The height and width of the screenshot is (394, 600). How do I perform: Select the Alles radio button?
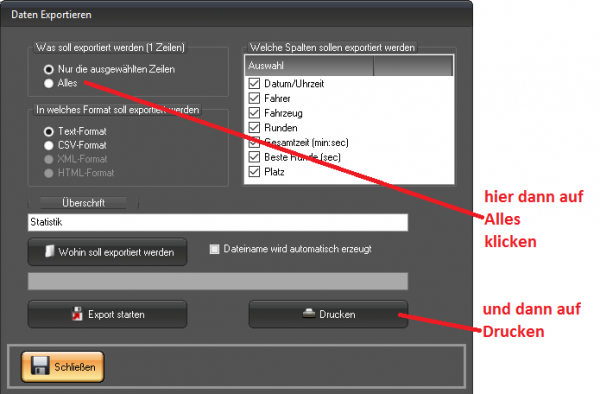(x=48, y=83)
